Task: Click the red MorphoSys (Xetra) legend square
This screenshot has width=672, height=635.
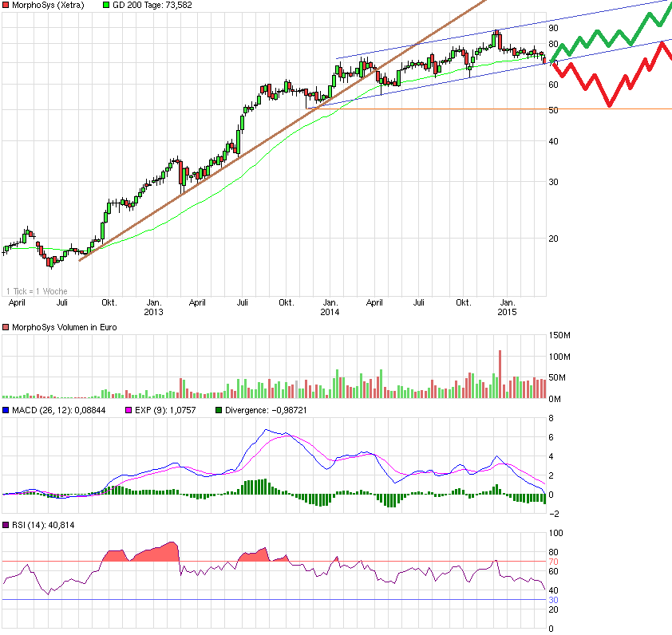Action: [6, 5]
